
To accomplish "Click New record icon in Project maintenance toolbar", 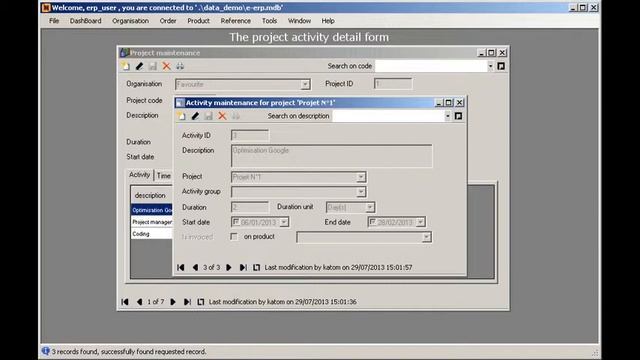I will point(126,66).
